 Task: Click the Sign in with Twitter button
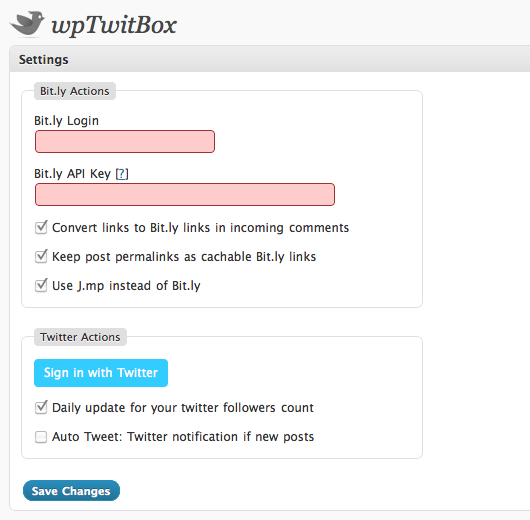pyautogui.click(x=101, y=373)
